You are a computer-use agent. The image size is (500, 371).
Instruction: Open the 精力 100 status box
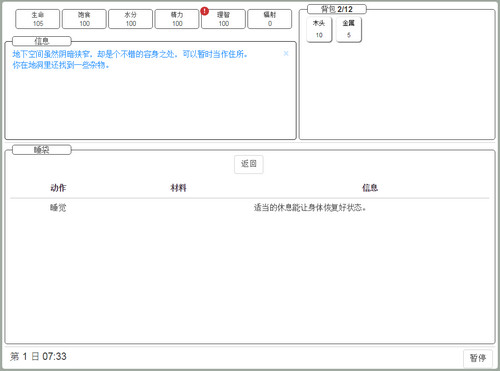coord(177,19)
